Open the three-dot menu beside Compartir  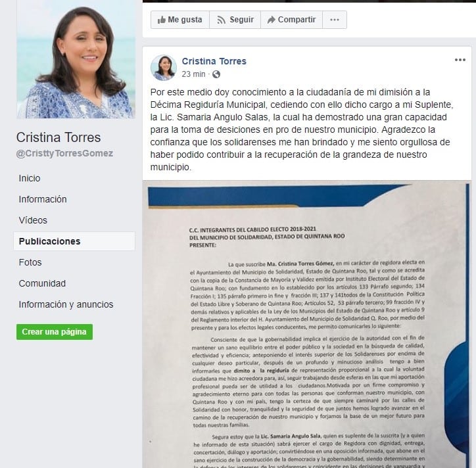(335, 20)
